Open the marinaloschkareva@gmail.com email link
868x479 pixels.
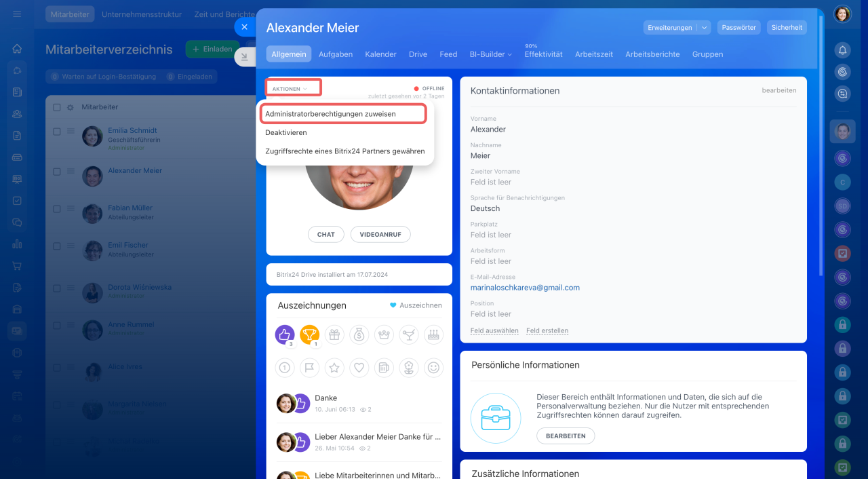pyautogui.click(x=525, y=288)
